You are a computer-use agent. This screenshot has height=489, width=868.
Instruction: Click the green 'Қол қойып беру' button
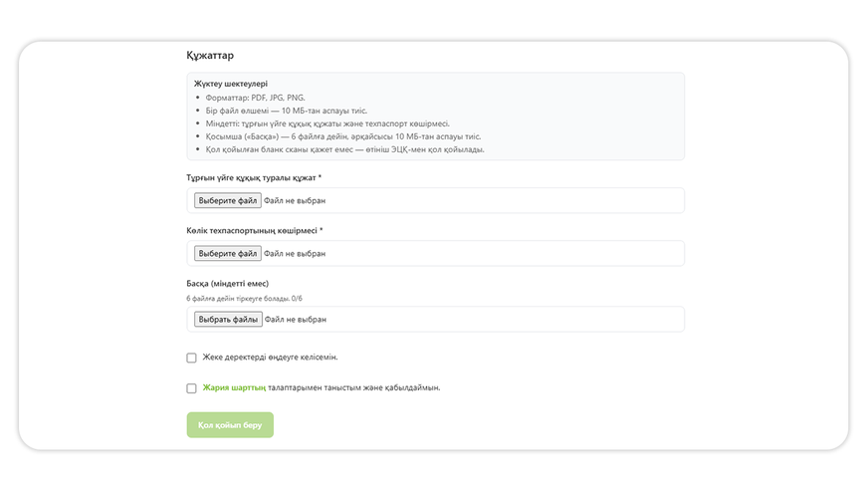230,424
